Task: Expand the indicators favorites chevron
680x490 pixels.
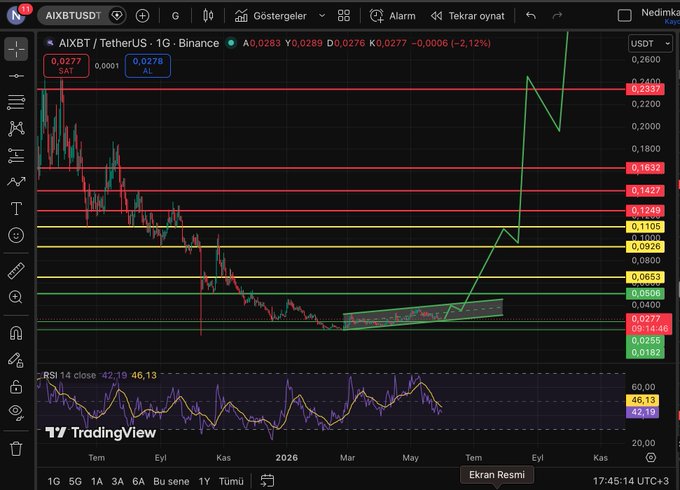Action: pyautogui.click(x=322, y=16)
